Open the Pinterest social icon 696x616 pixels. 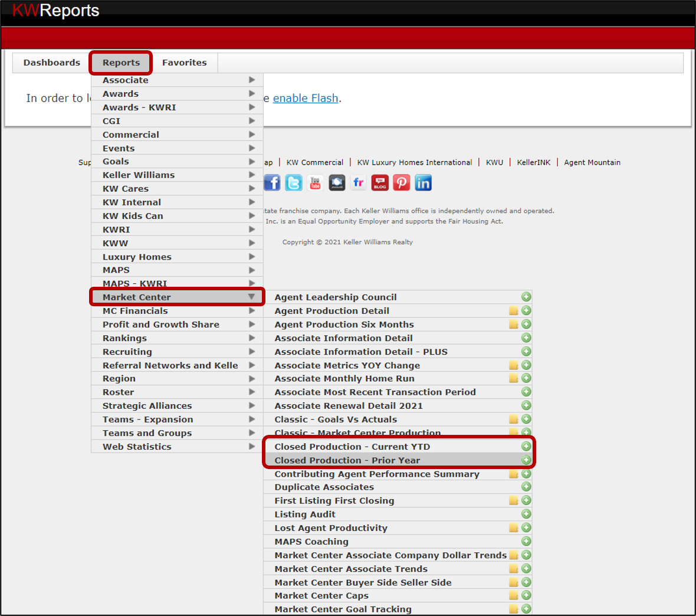click(x=402, y=183)
